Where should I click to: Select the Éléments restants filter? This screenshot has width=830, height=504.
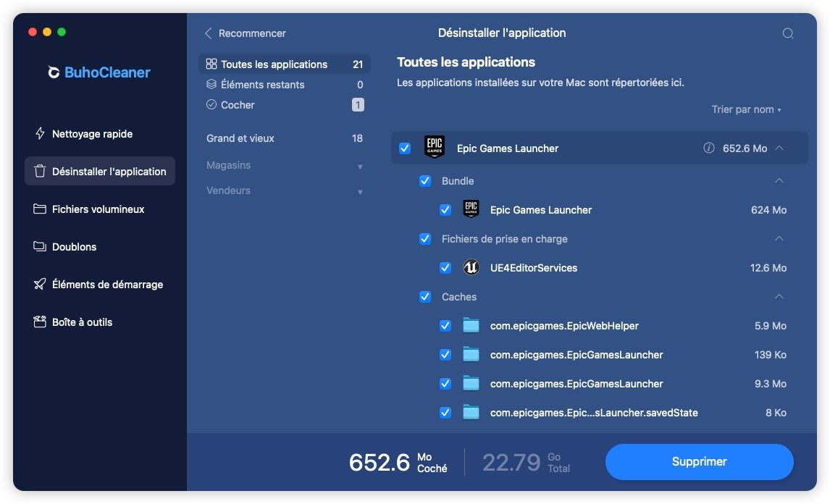coord(284,84)
